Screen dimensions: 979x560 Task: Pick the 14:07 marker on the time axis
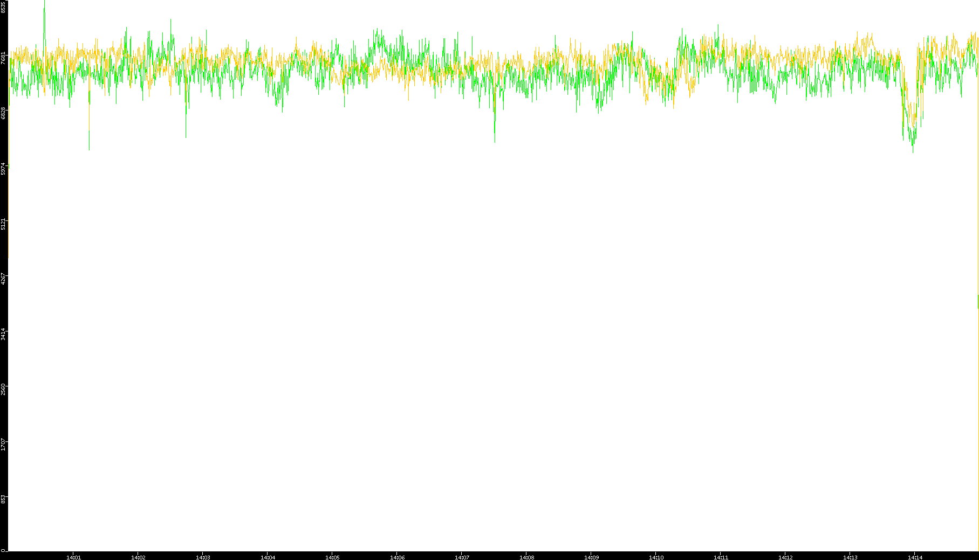pyautogui.click(x=462, y=557)
